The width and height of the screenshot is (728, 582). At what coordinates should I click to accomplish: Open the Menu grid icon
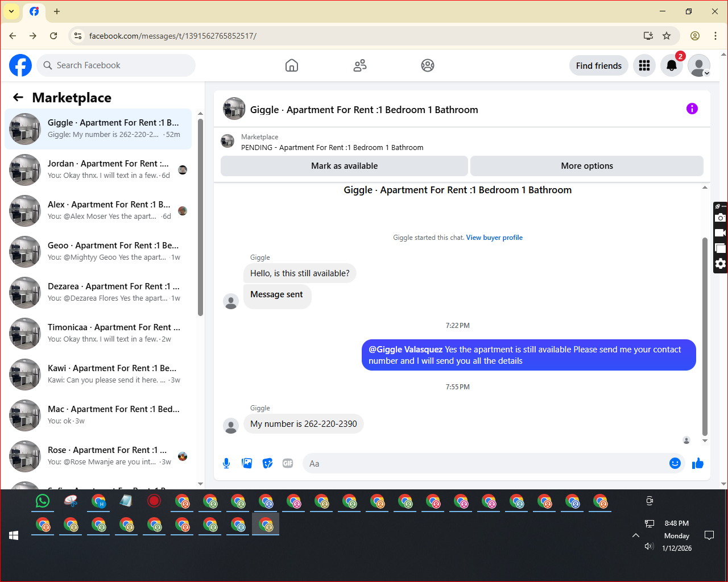tap(644, 65)
